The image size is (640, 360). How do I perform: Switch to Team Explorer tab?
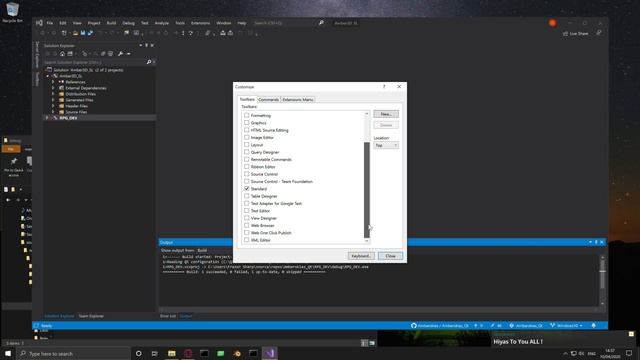click(x=91, y=316)
